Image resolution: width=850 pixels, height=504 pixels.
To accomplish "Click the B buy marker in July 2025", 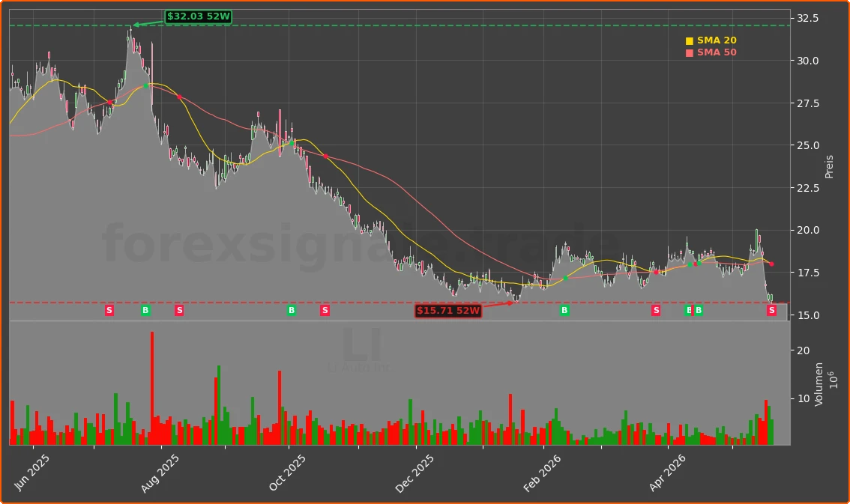I will tap(145, 310).
